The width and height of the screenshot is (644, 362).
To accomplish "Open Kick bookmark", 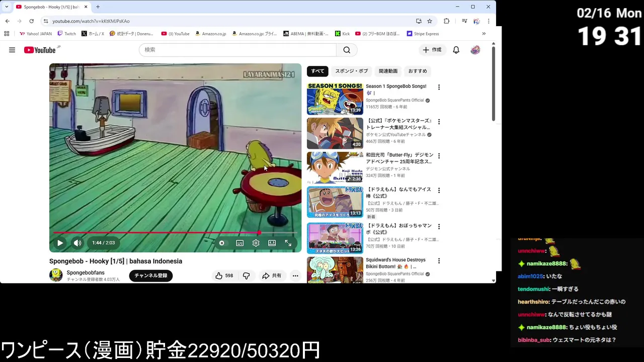I will 342,34.
